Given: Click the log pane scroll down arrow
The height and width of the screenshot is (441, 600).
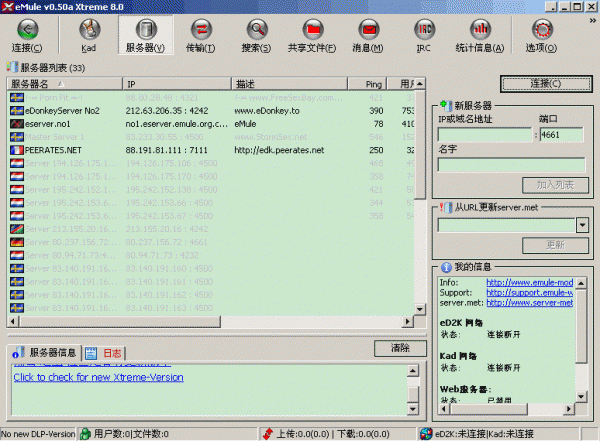Looking at the screenshot, I should pos(412,409).
